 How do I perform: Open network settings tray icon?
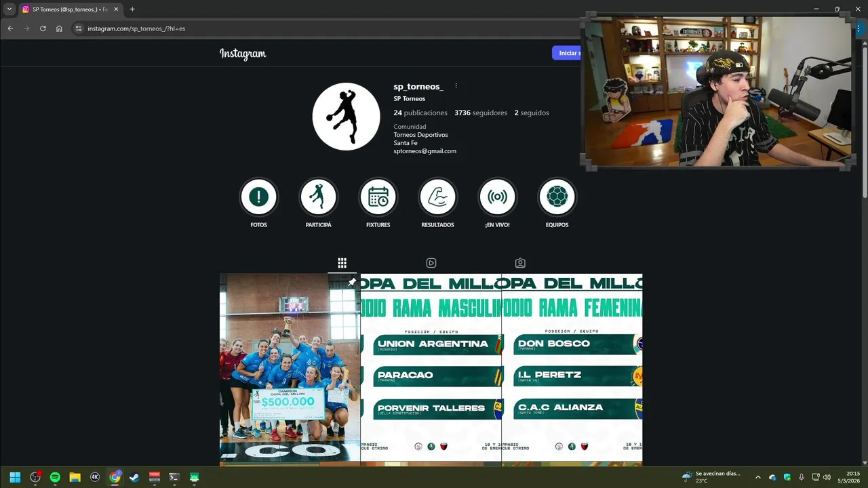coord(816,477)
